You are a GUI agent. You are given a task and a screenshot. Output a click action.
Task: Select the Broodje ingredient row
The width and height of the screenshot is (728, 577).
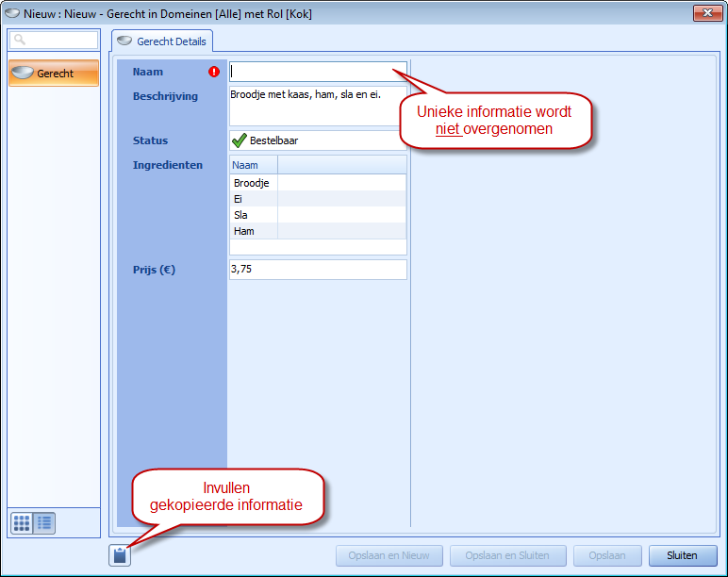point(318,183)
